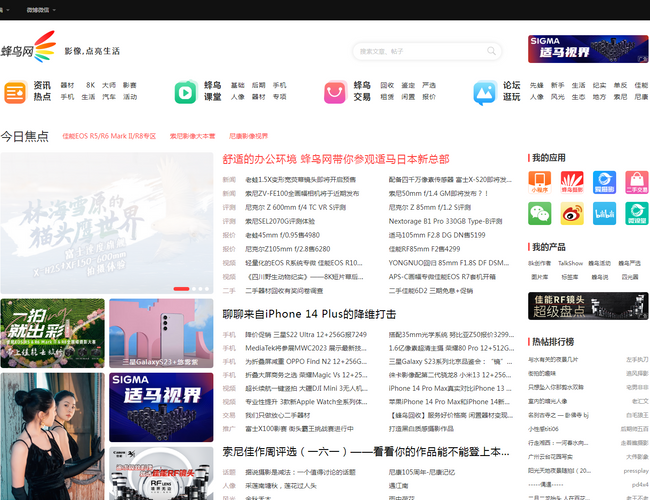Open the 三星GalaxyS23+悠雾紫 thumbnail

pos(161,333)
